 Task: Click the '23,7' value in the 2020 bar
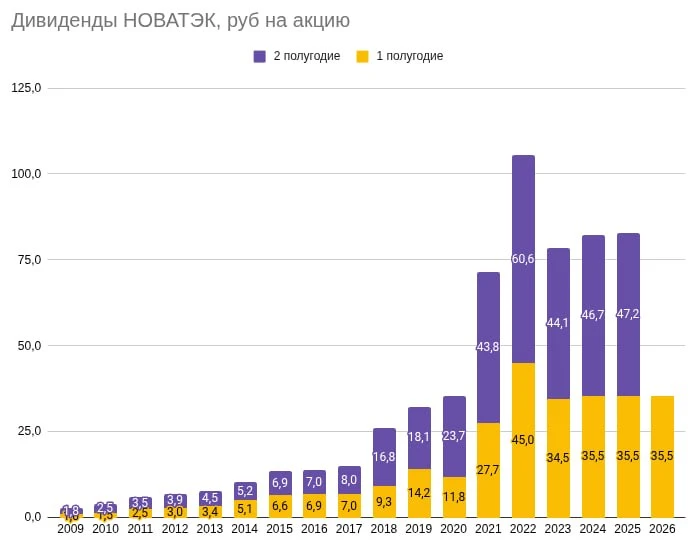[454, 436]
